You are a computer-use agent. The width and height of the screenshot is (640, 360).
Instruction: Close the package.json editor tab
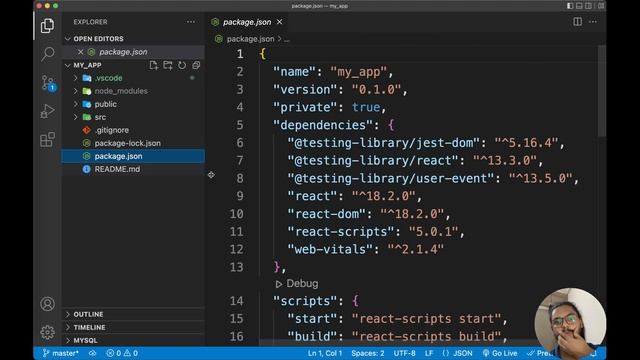click(x=280, y=22)
